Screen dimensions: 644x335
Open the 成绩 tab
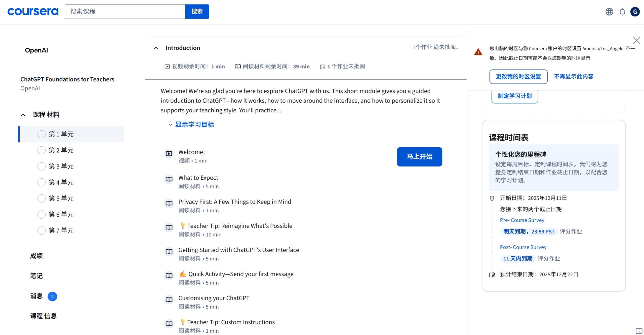36,256
